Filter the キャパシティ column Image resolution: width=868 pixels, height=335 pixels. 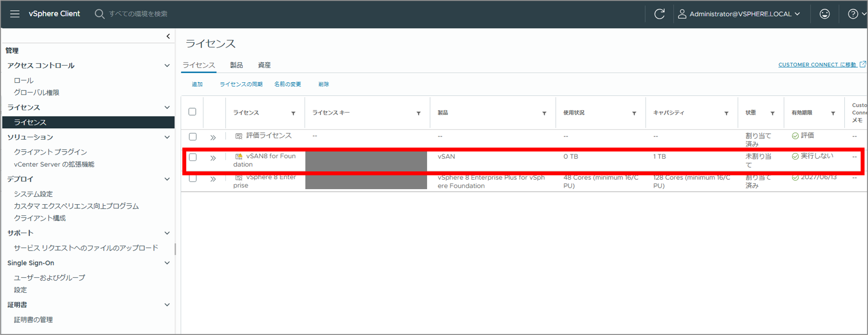click(726, 113)
